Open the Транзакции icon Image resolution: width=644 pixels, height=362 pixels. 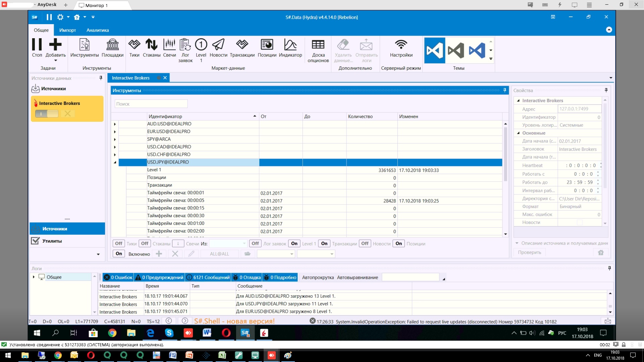[x=242, y=45]
